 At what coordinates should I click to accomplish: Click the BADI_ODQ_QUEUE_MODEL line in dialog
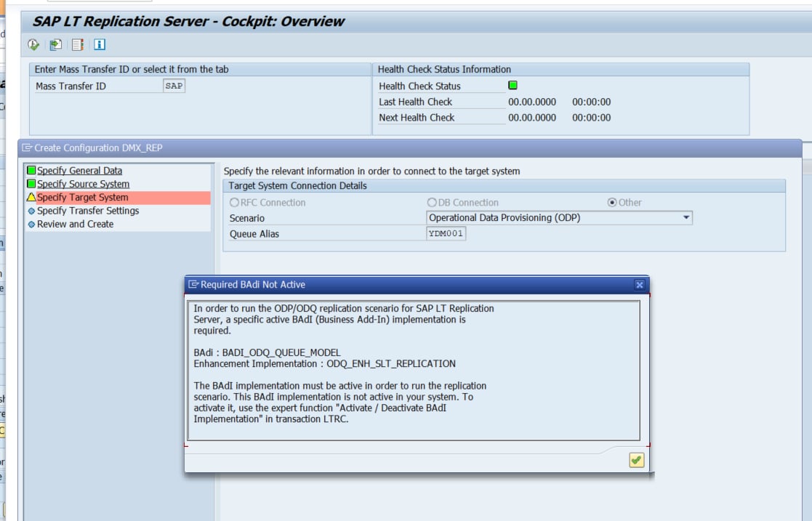tap(267, 352)
